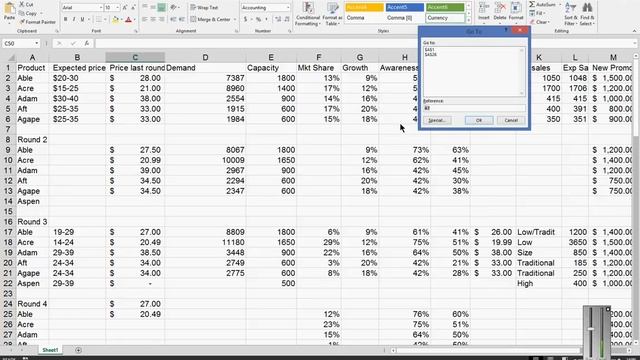Open the Clear eraser menu
This screenshot has height=360, width=640.
pyautogui.click(x=540, y=22)
